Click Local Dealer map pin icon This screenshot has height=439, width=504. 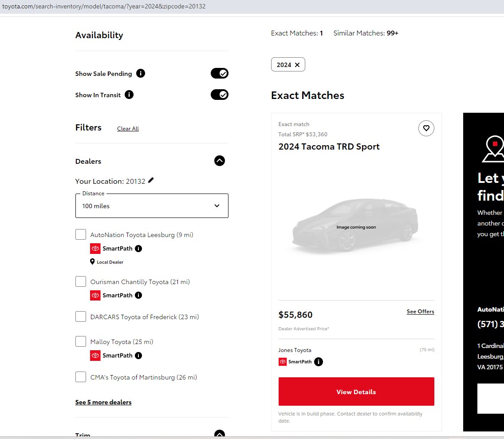pos(92,262)
